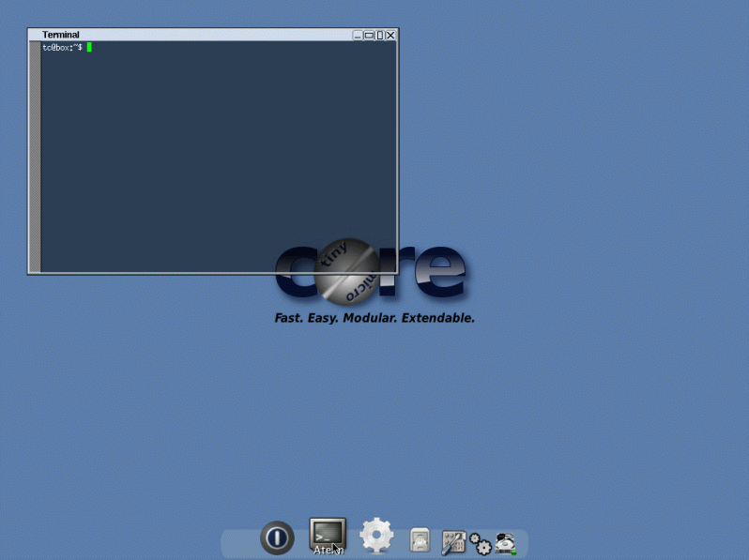The height and width of the screenshot is (560, 749).
Task: Close the Terminal window
Action: (390, 35)
